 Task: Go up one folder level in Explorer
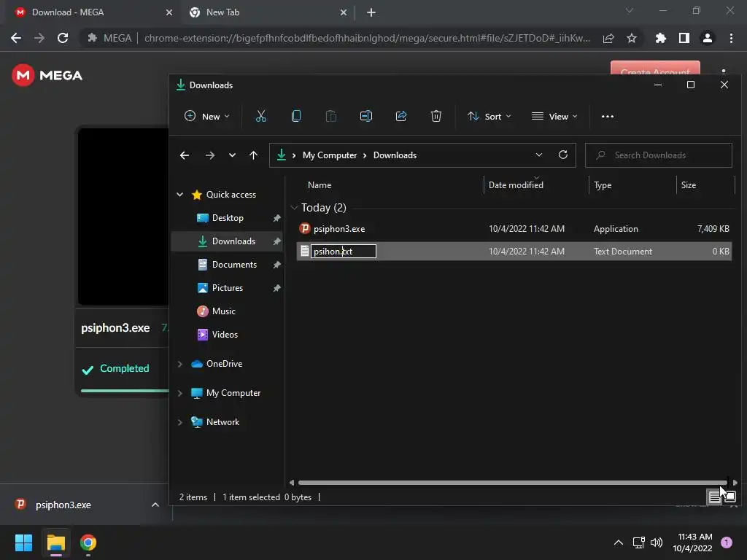253,155
